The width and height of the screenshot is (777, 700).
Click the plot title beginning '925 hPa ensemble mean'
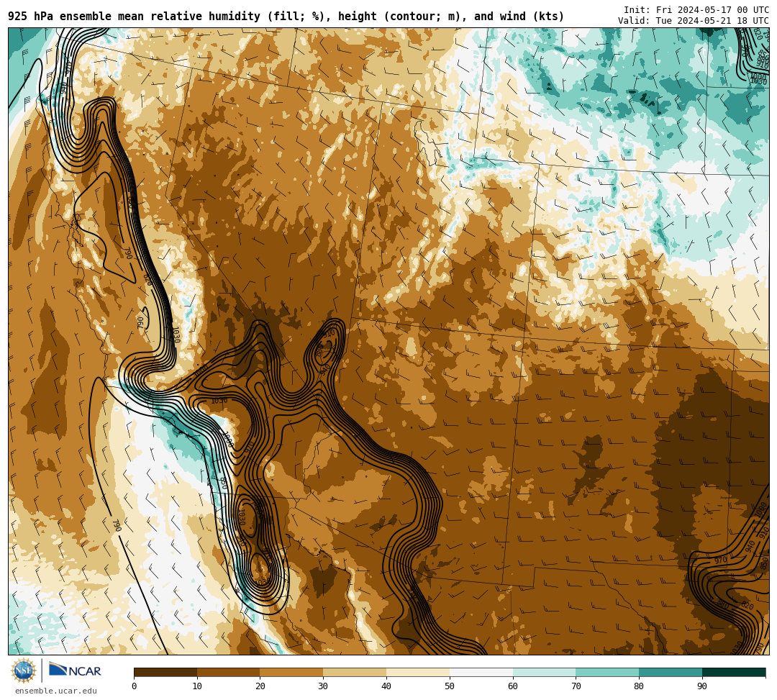click(286, 17)
